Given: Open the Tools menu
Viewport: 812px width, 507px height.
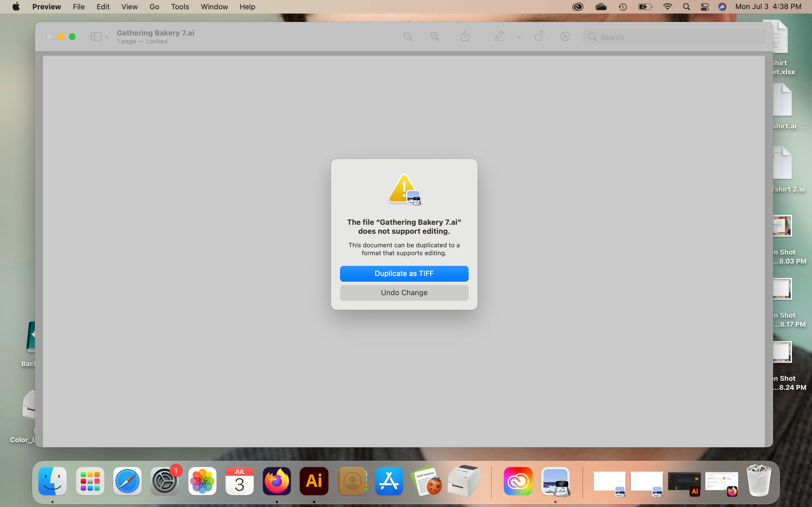Looking at the screenshot, I should pyautogui.click(x=180, y=7).
